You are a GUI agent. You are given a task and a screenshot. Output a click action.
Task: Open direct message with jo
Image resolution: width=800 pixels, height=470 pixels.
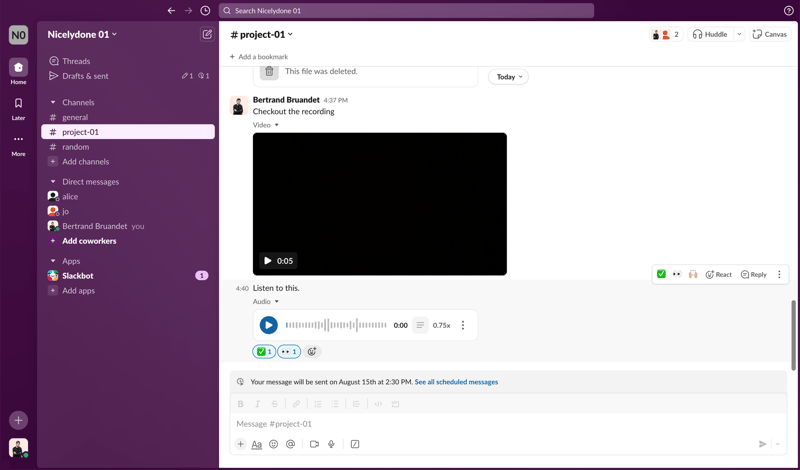click(x=65, y=211)
